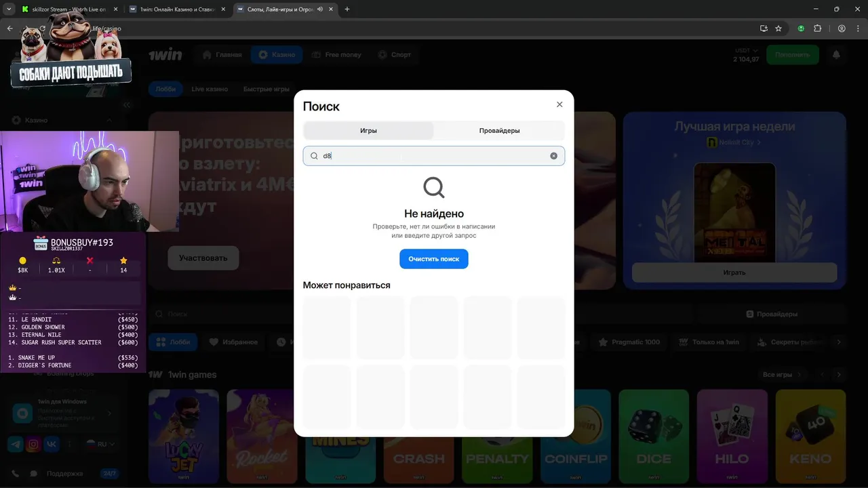Open the HiLo game thumbnail
Viewport: 868px width, 488px height.
732,435
